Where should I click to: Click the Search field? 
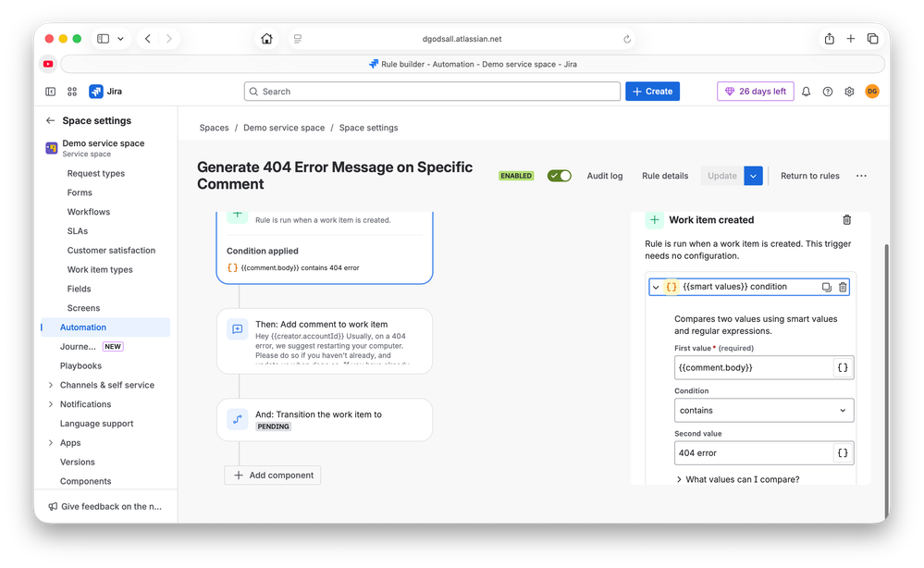point(432,92)
